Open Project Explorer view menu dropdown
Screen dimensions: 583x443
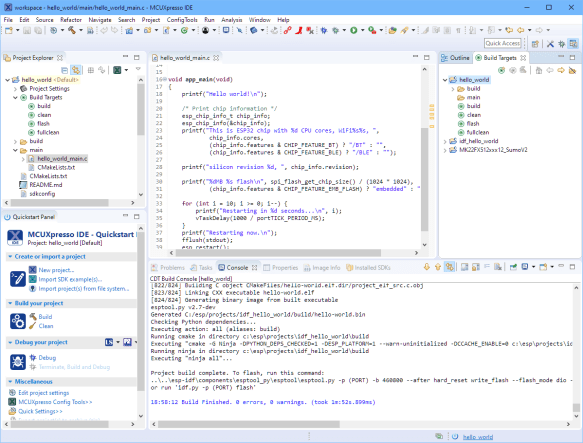click(138, 69)
